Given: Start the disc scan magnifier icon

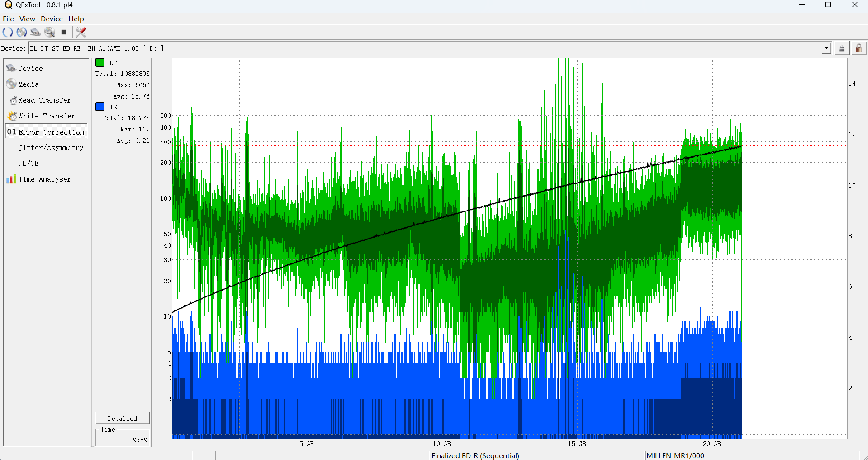Looking at the screenshot, I should [x=50, y=32].
